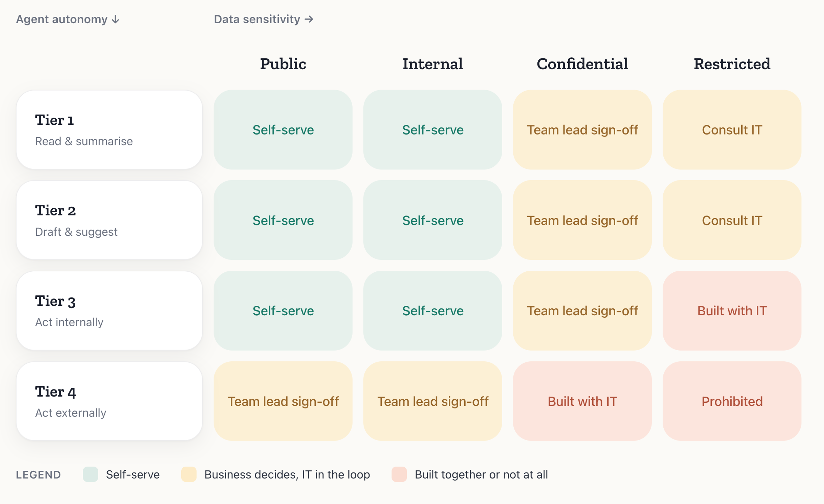Select the Tier 2 Draft & suggest card

point(110,220)
